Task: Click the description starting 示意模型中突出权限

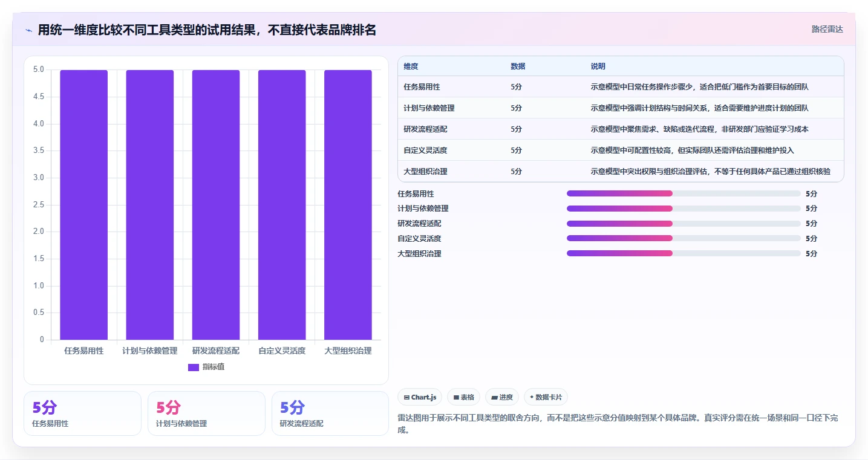Action: point(710,172)
